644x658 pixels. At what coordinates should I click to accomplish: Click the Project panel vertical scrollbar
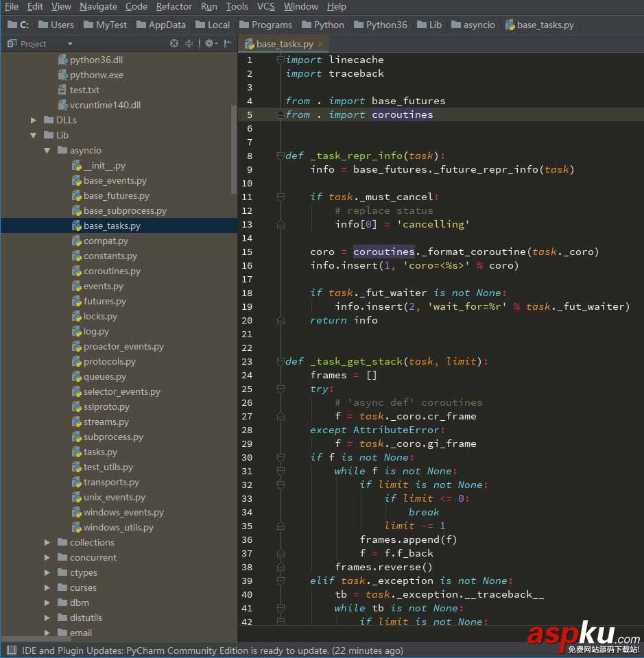[x=234, y=150]
